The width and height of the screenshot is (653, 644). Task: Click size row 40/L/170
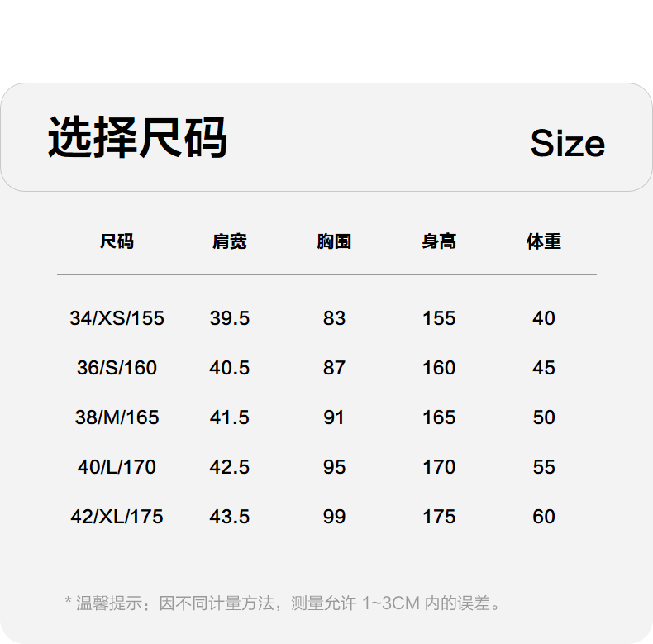[x=117, y=467]
